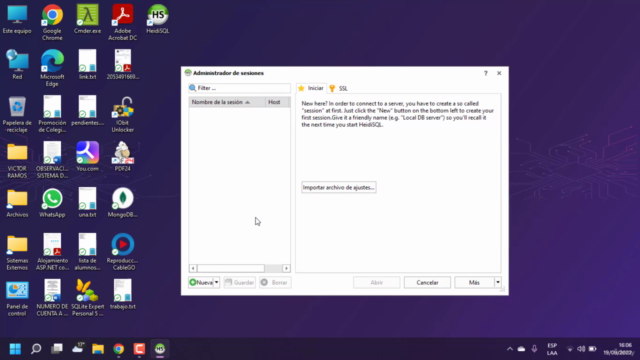Select link.txt file on desktop
Screen dimensions: 640x360
[x=87, y=64]
